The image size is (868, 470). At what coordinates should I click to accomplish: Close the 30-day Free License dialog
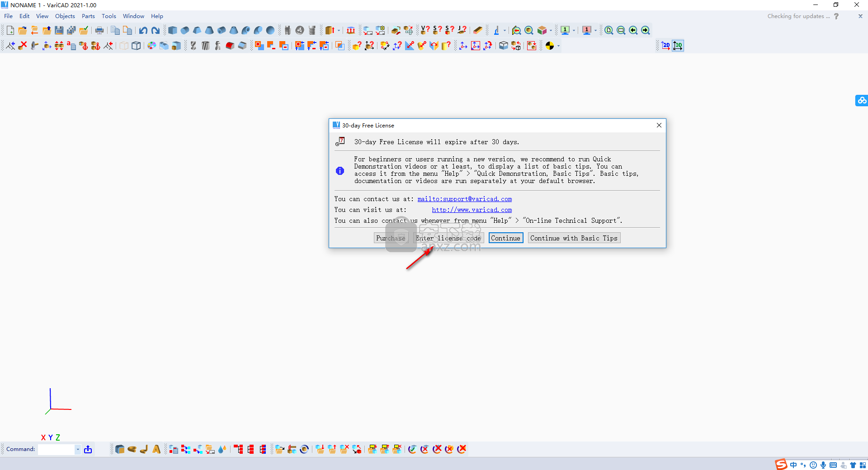(659, 125)
